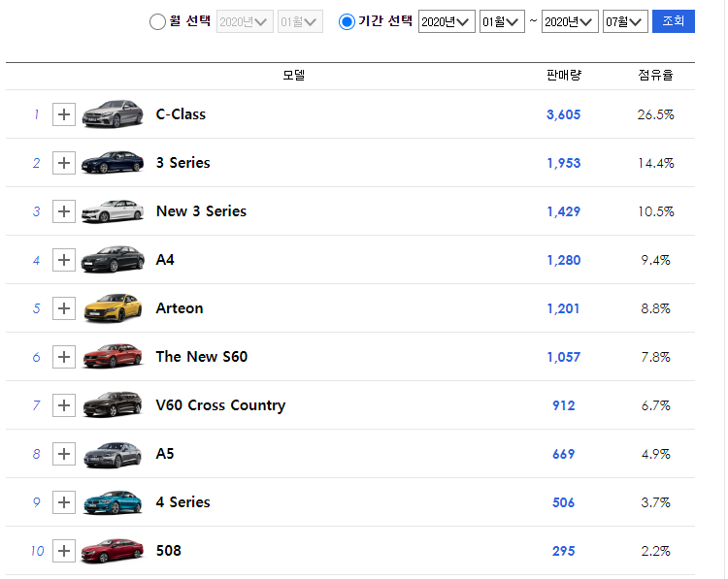Click the sales figure 1,429

tap(563, 211)
